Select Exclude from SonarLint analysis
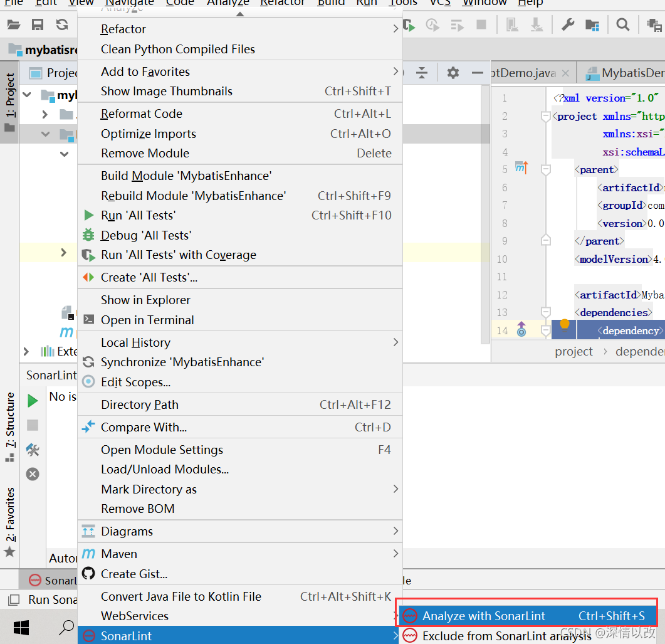Image resolution: width=665 pixels, height=644 pixels. point(526,635)
